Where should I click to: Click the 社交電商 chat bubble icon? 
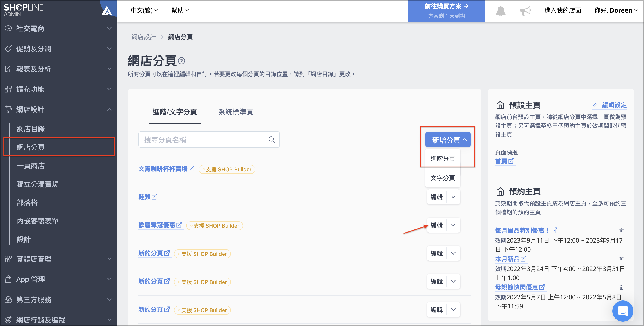[x=8, y=28]
